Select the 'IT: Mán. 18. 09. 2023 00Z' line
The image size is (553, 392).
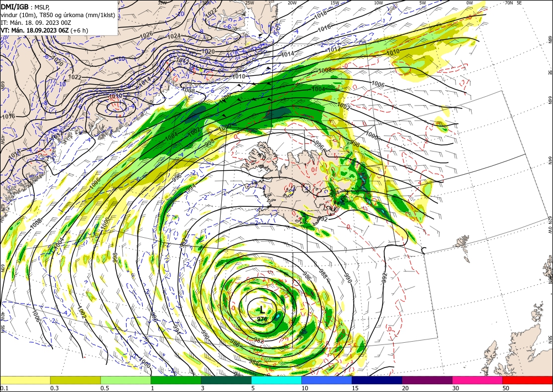(x=35, y=23)
